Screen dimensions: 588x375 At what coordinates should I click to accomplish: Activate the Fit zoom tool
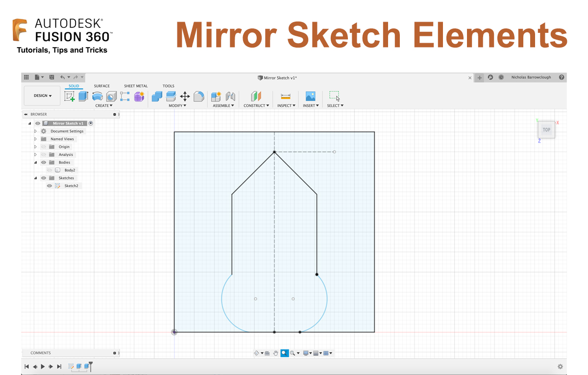[x=293, y=353]
